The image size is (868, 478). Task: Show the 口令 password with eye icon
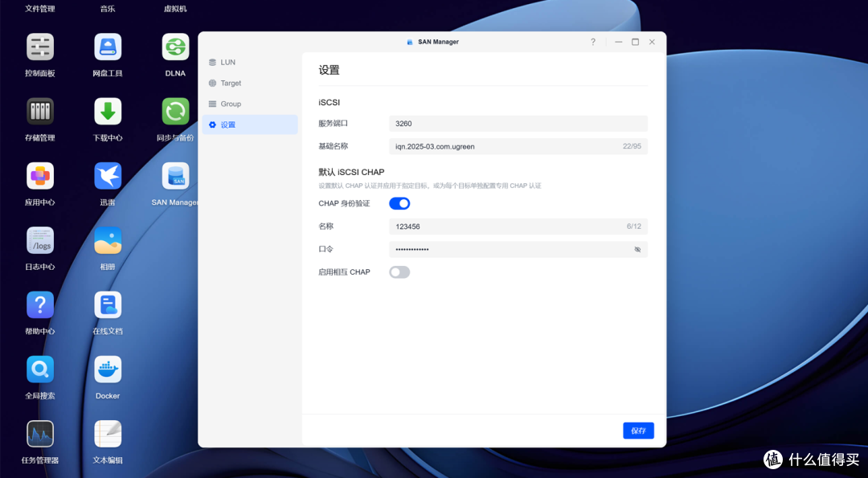tap(637, 250)
